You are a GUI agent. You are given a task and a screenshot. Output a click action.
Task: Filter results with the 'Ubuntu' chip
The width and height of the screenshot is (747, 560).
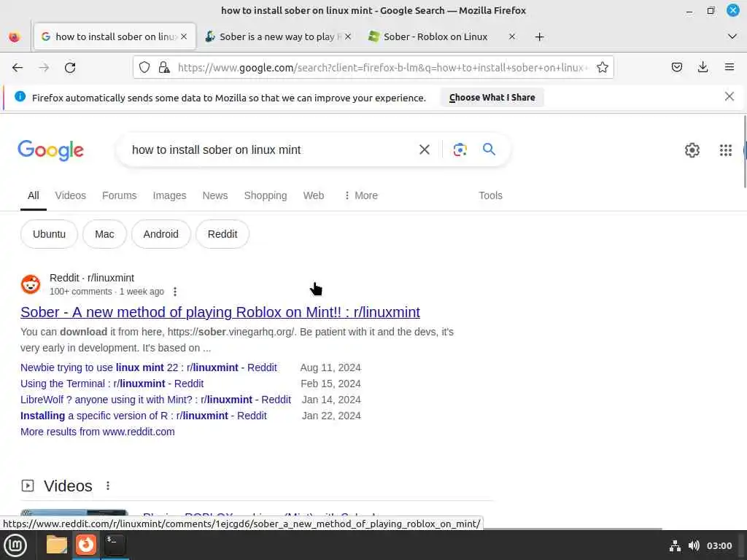[49, 234]
